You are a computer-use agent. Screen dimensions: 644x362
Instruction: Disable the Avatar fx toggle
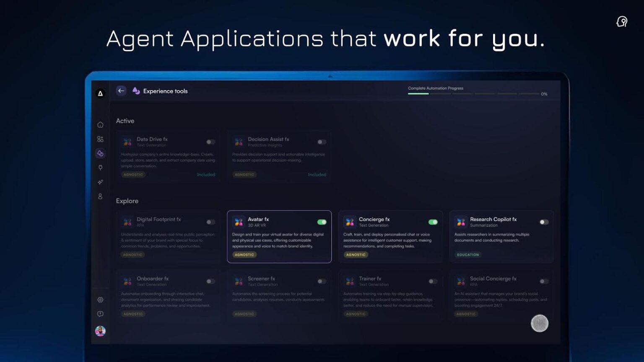pyautogui.click(x=322, y=222)
